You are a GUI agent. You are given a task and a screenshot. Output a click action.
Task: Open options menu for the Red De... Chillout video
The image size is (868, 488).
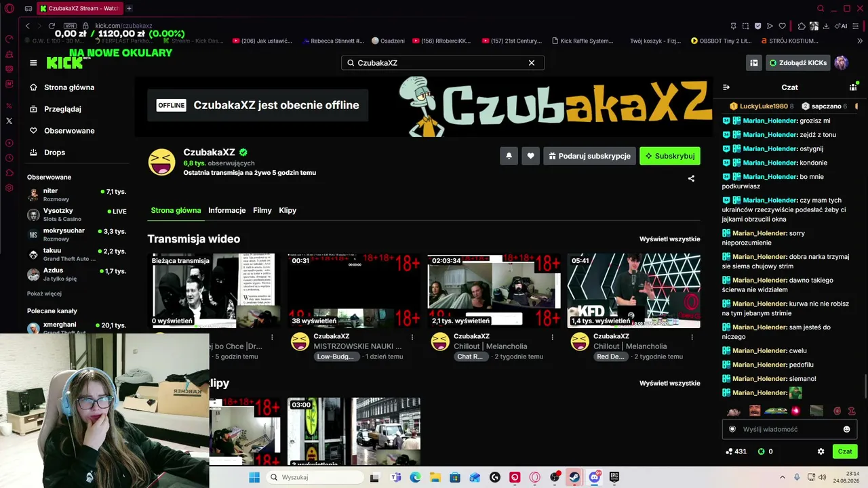coord(692,337)
